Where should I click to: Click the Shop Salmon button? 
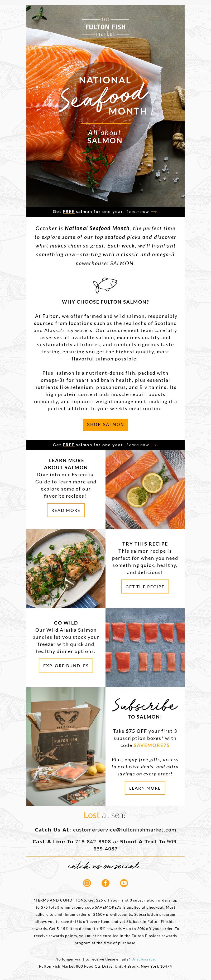pos(105,424)
